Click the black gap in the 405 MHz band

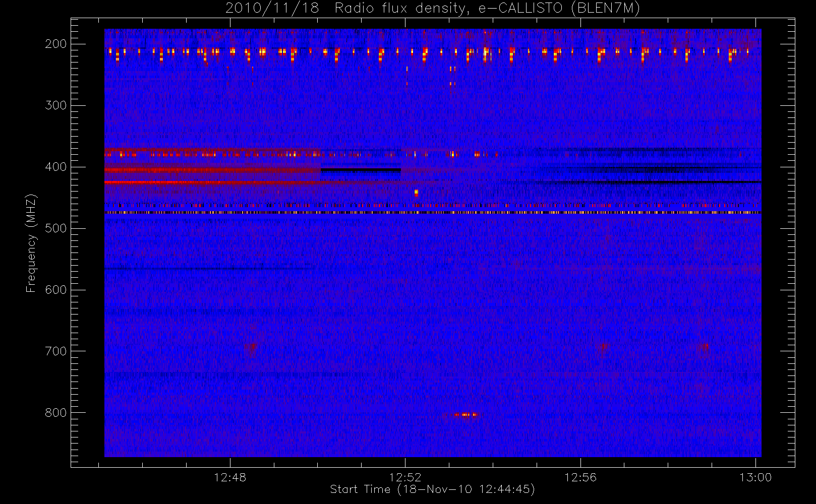tap(361, 170)
